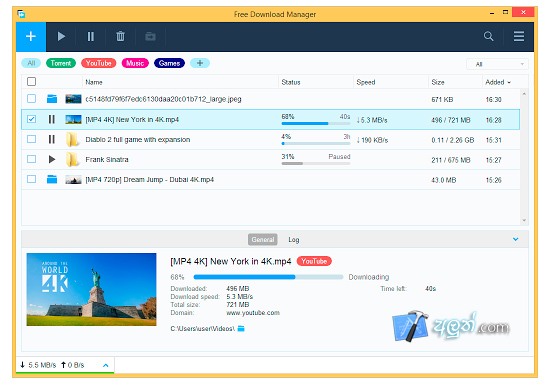Sort by Name column header
Screen dimensions: 546x384
pyautogui.click(x=94, y=82)
